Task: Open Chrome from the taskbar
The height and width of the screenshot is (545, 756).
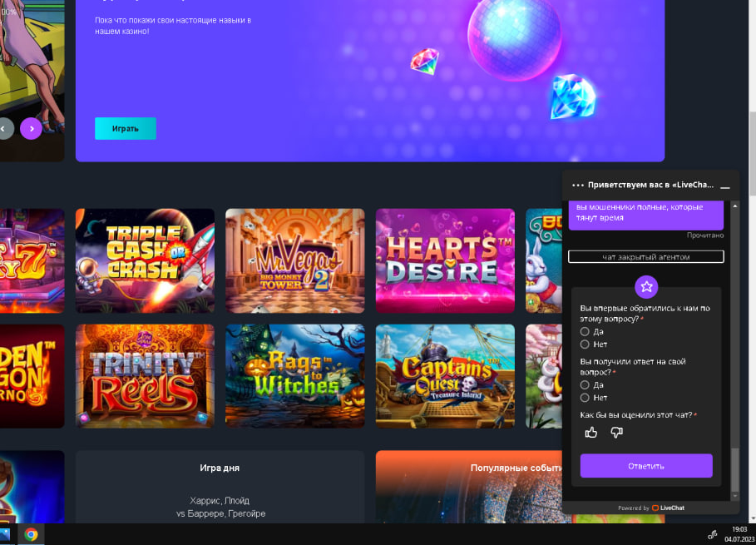Action: [32, 534]
